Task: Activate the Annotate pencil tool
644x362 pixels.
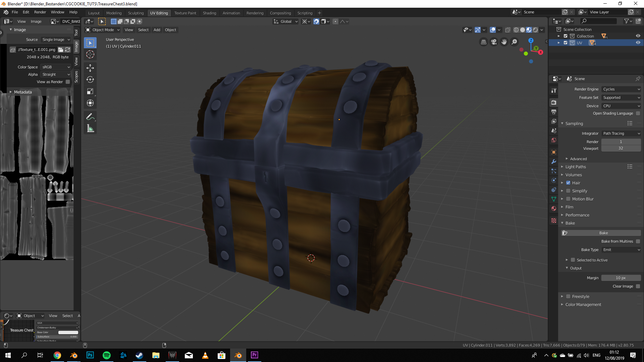Action: point(90,117)
